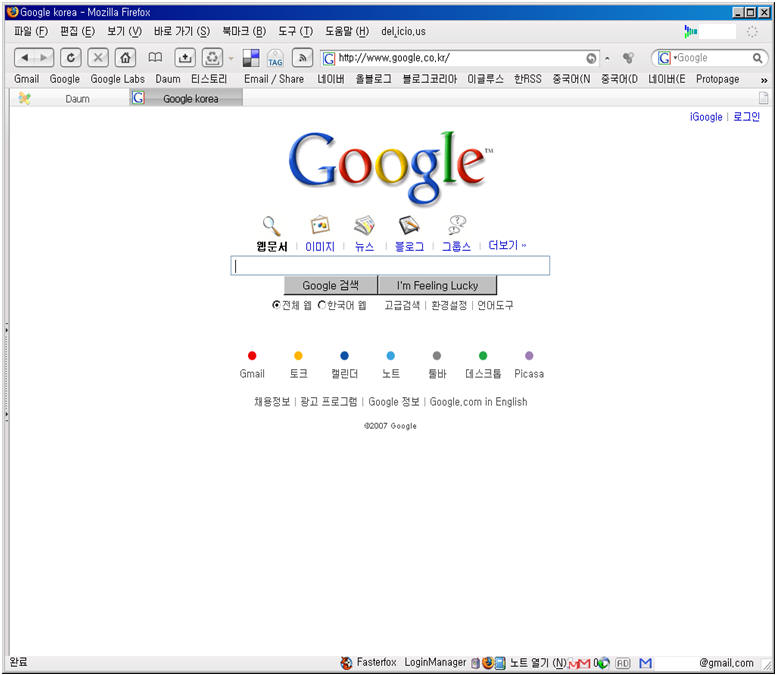Image resolution: width=776 pixels, height=675 pixels.
Task: Click the I'm Feeling Lucky button
Action: pos(437,286)
